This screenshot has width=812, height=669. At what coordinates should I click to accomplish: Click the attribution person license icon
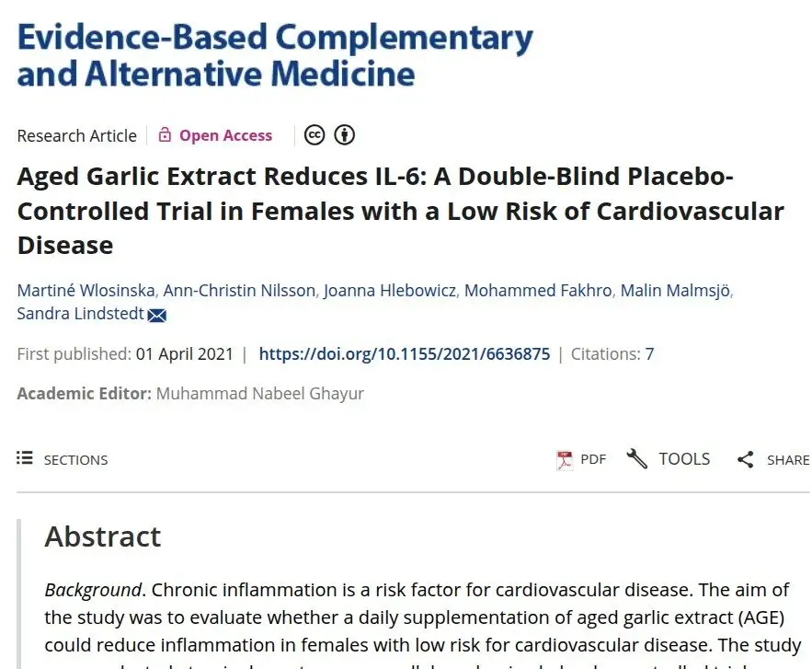pos(344,135)
